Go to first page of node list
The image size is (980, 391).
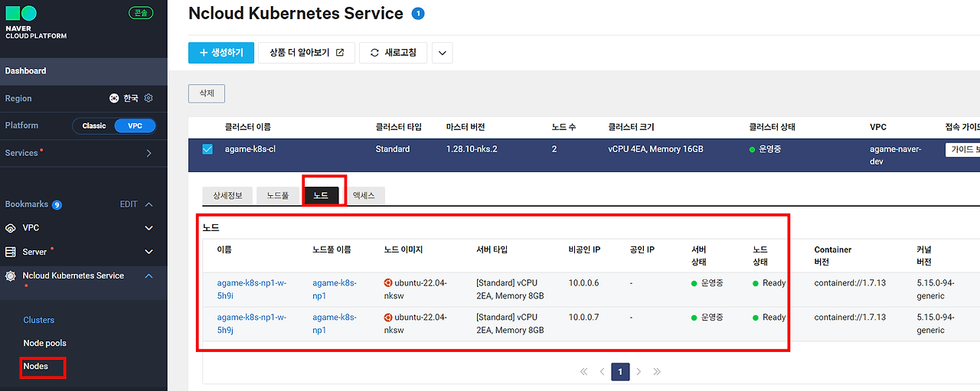click(584, 372)
